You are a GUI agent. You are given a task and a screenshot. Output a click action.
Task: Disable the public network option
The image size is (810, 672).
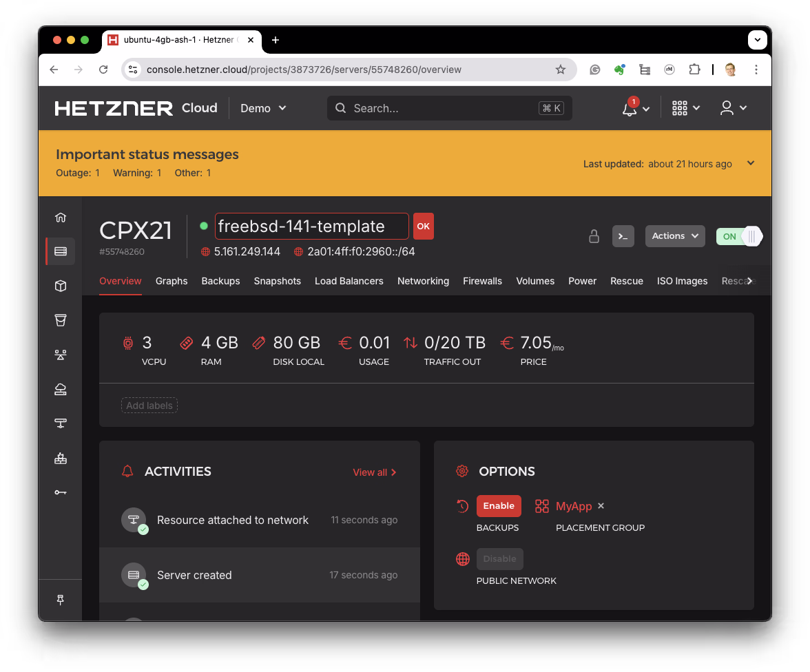pyautogui.click(x=499, y=559)
